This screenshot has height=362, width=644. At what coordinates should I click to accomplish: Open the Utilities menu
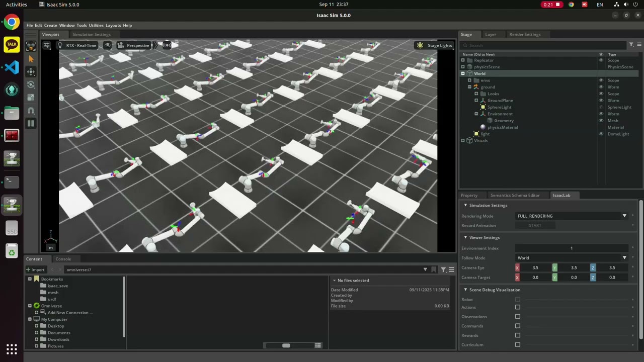tap(96, 25)
